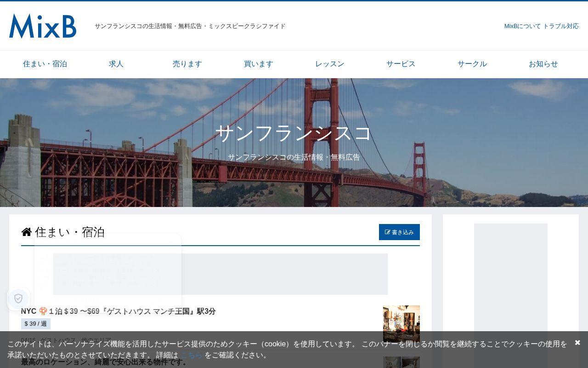Navigate to サービス

coord(401,64)
